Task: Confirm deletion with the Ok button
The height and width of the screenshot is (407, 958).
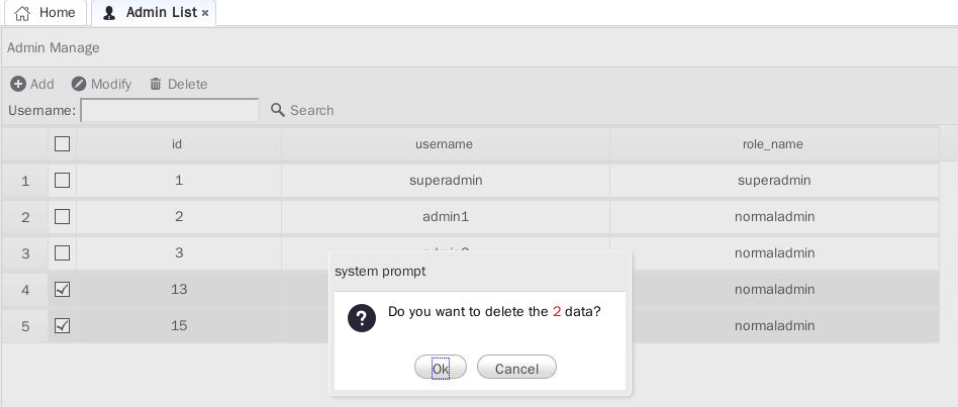Action: coord(441,368)
